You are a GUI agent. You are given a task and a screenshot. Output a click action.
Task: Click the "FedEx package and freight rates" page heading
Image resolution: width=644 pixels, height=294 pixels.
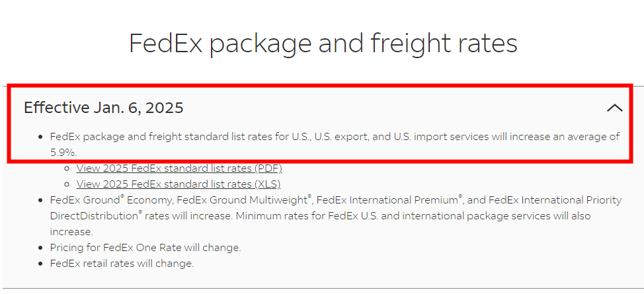click(x=323, y=44)
